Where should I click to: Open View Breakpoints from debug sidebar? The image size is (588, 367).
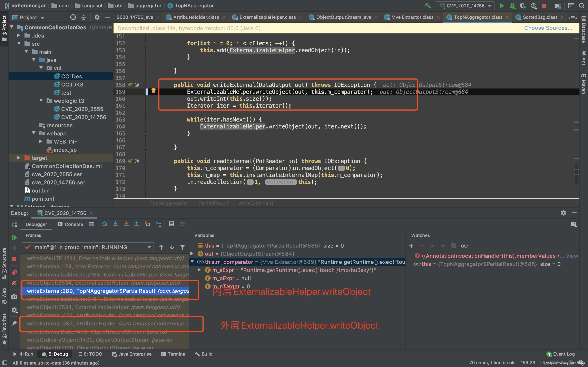tap(14, 272)
